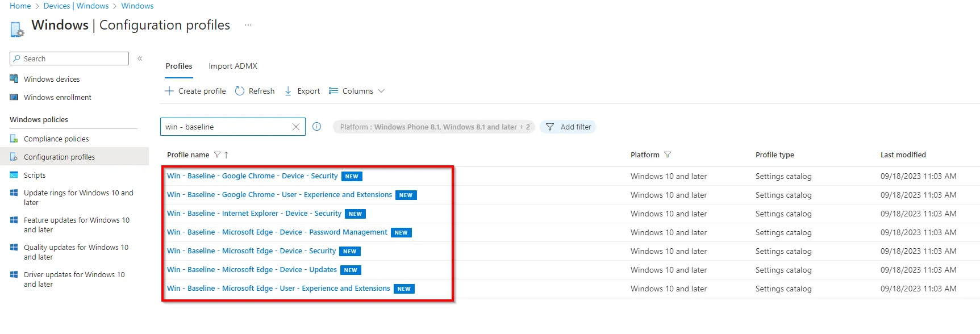980x334 pixels.
Task: Open Quality updates for Windows 10 and later
Action: point(76,252)
